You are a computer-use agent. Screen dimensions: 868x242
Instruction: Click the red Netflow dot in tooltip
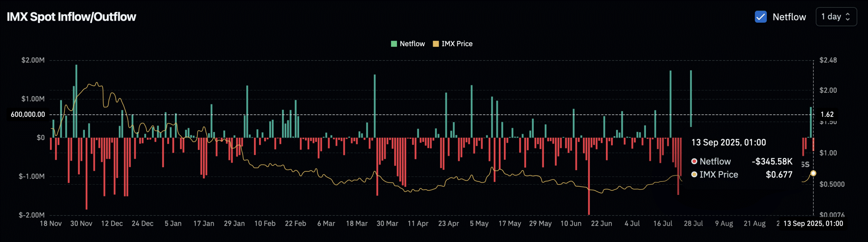coord(694,161)
